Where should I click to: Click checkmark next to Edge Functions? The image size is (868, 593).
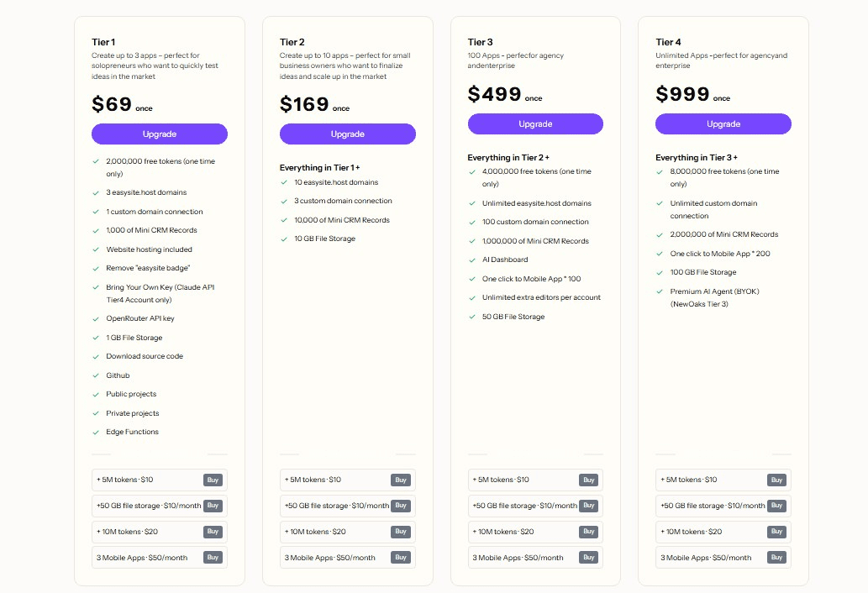[97, 432]
